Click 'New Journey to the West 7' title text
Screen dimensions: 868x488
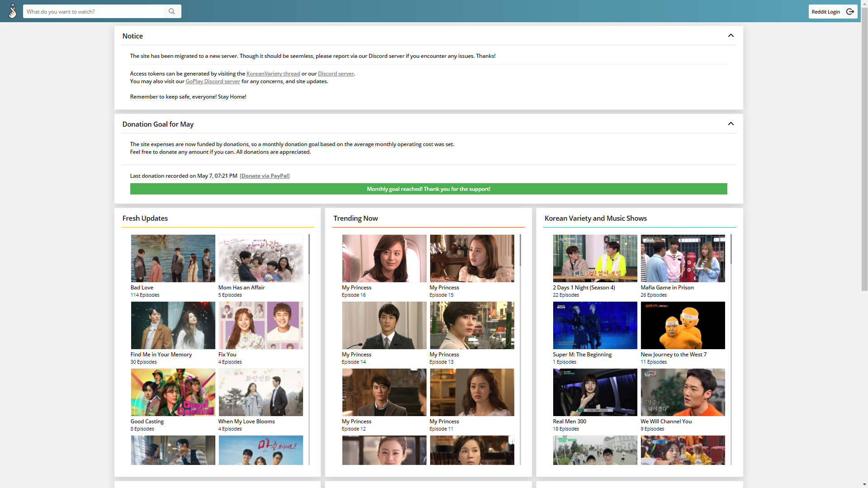[x=673, y=355]
